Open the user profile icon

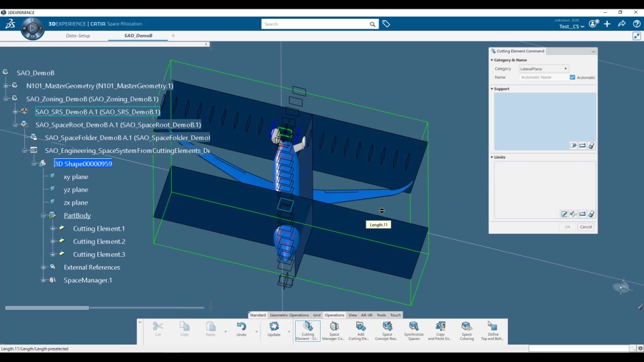(x=593, y=24)
